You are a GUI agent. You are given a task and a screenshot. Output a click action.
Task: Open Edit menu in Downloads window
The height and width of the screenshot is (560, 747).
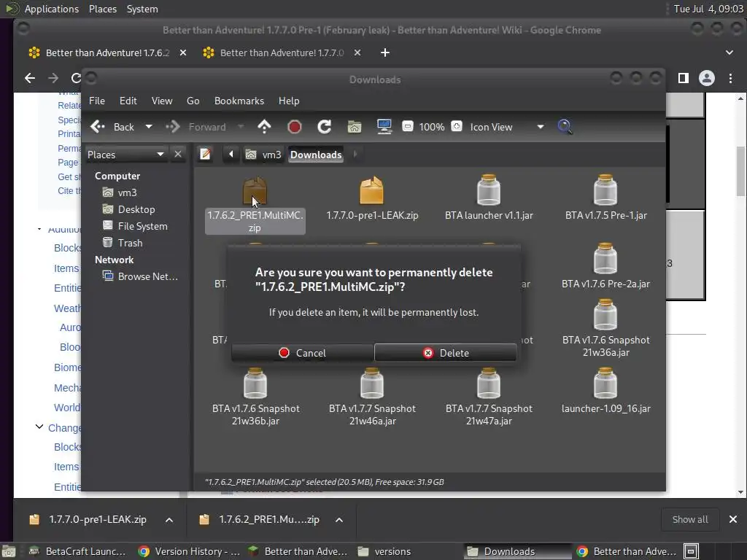128,101
